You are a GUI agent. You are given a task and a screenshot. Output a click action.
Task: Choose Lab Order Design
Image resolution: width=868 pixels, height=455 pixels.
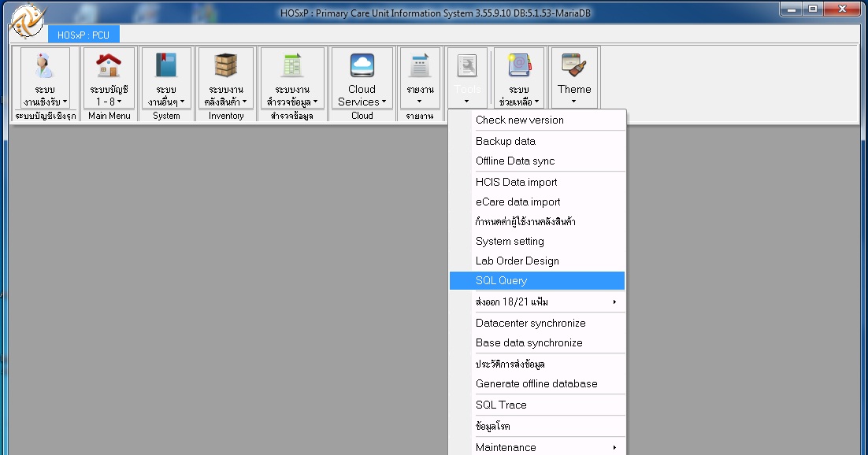pos(537,261)
